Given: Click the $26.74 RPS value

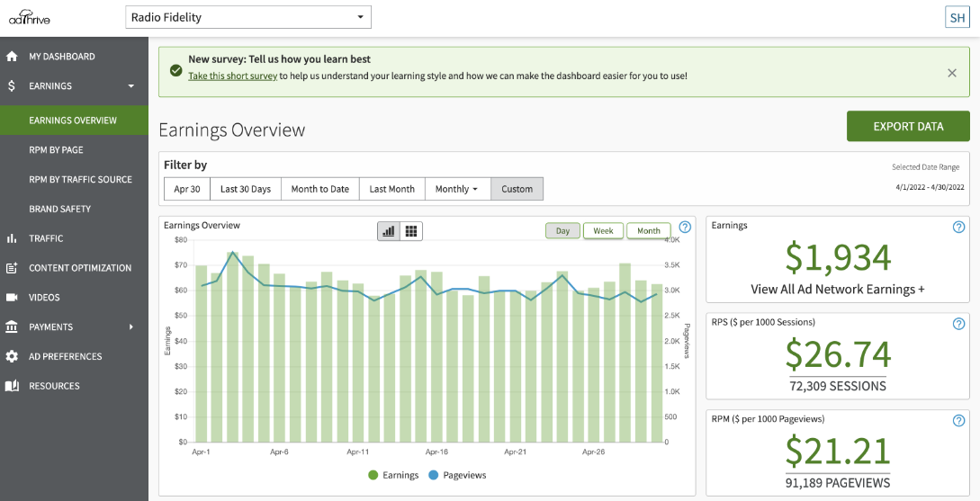Looking at the screenshot, I should point(838,353).
